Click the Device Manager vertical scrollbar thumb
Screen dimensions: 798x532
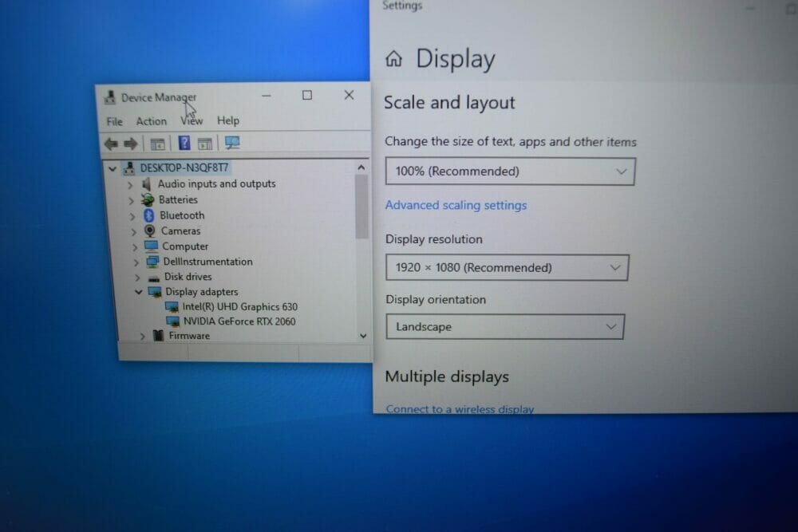tap(361, 207)
